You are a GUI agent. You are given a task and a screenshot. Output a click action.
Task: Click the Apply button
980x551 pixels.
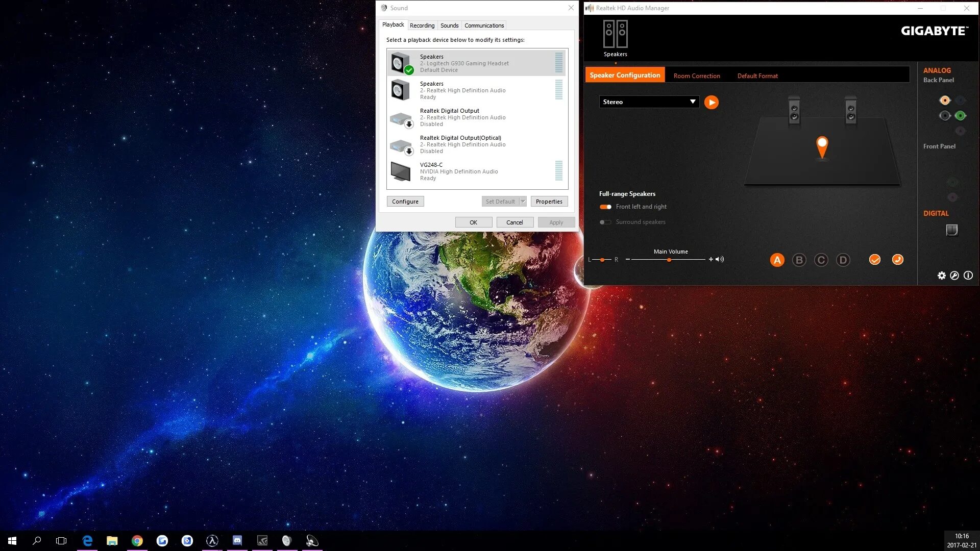click(556, 222)
